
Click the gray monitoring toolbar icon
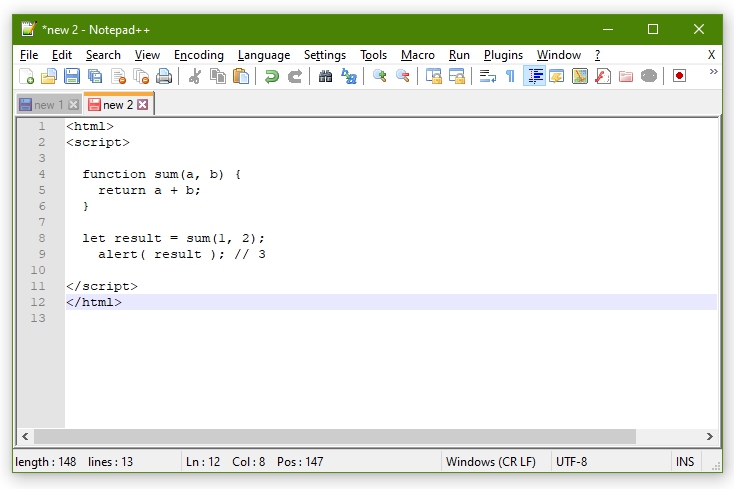coord(649,76)
